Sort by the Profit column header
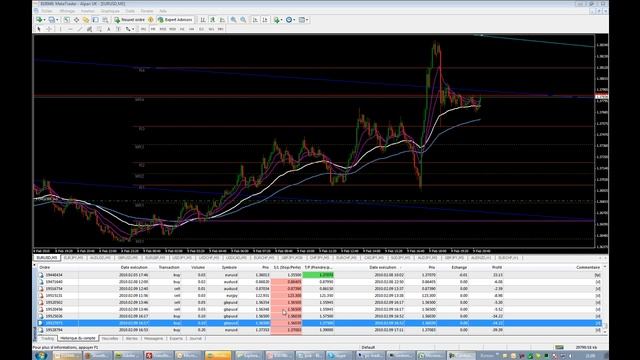The width and height of the screenshot is (640, 360). click(497, 267)
